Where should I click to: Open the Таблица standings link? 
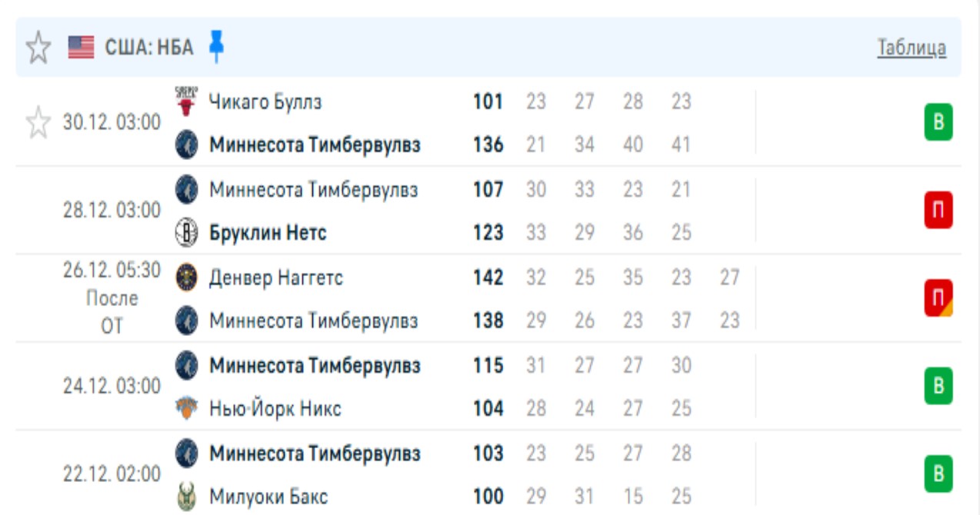click(x=912, y=48)
